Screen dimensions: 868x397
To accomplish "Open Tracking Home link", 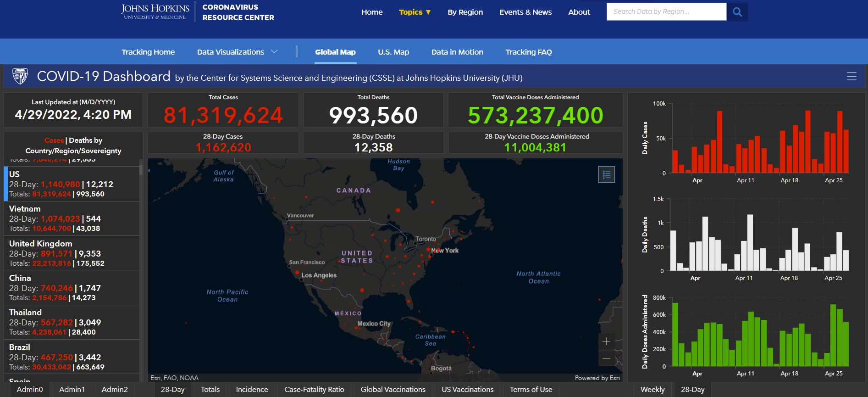I will (148, 52).
